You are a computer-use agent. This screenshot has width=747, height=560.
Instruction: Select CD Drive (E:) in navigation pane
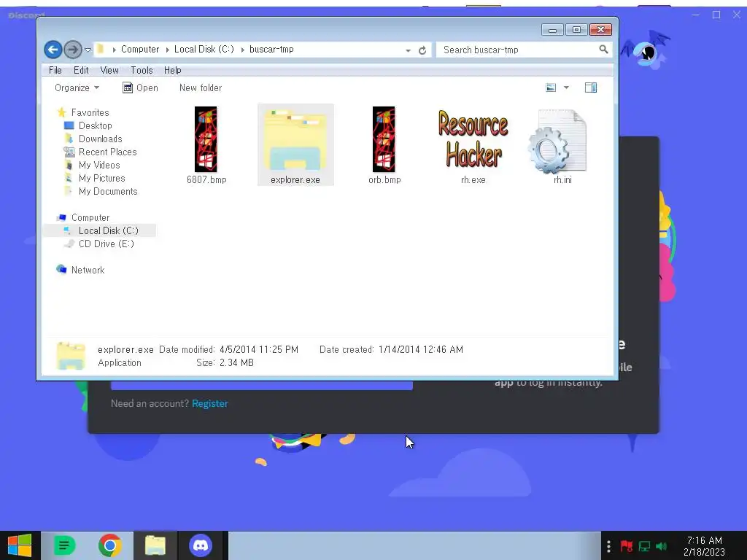[x=106, y=244]
